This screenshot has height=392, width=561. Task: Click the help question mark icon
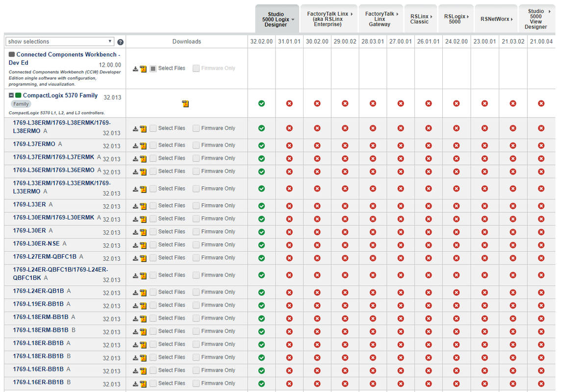pos(121,42)
